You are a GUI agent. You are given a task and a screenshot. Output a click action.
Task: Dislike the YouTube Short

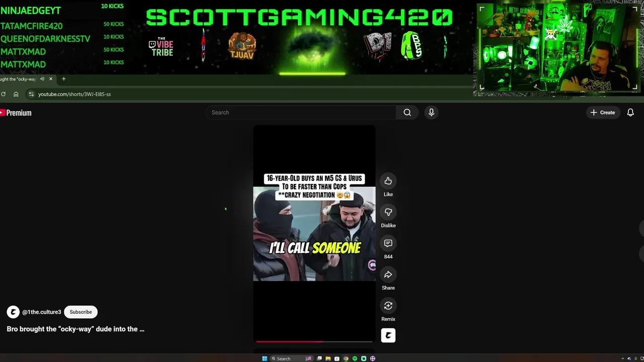(388, 212)
